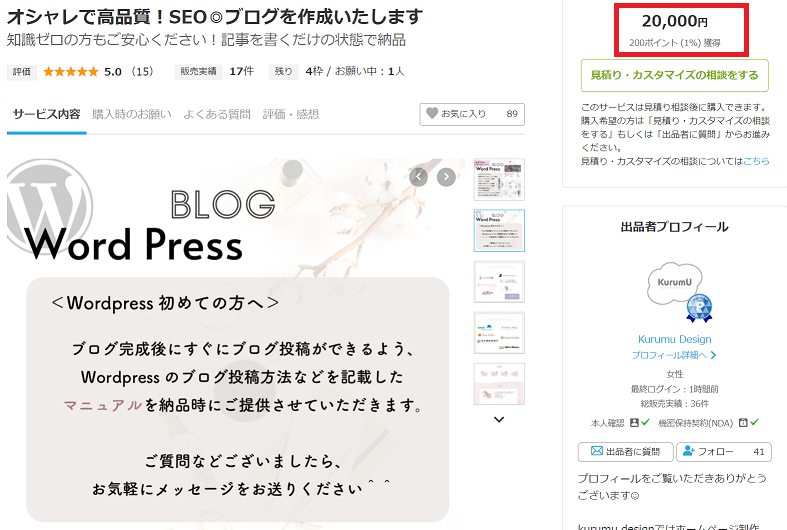Click the rating score 5.0 (15)
This screenshot has width=787, height=530.
[x=129, y=72]
